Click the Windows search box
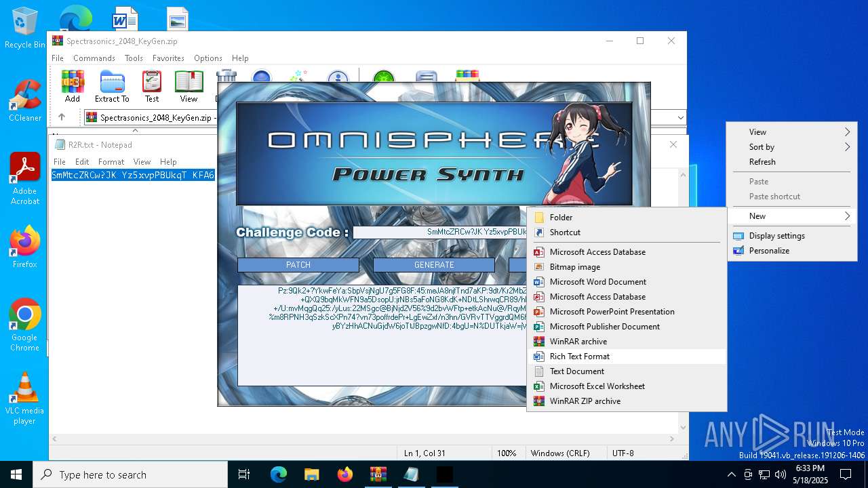 pos(130,474)
